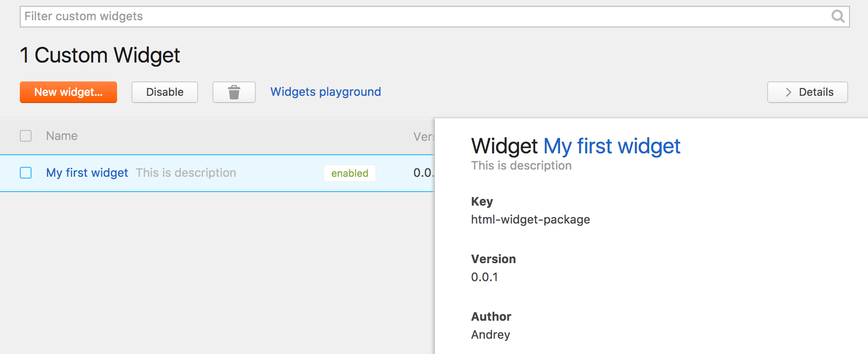Click the Version label in details

493,259
